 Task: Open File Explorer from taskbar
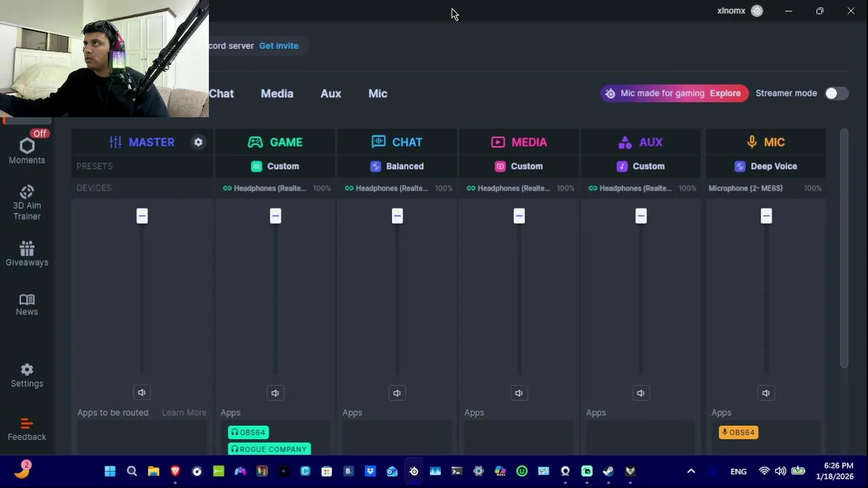pyautogui.click(x=154, y=471)
